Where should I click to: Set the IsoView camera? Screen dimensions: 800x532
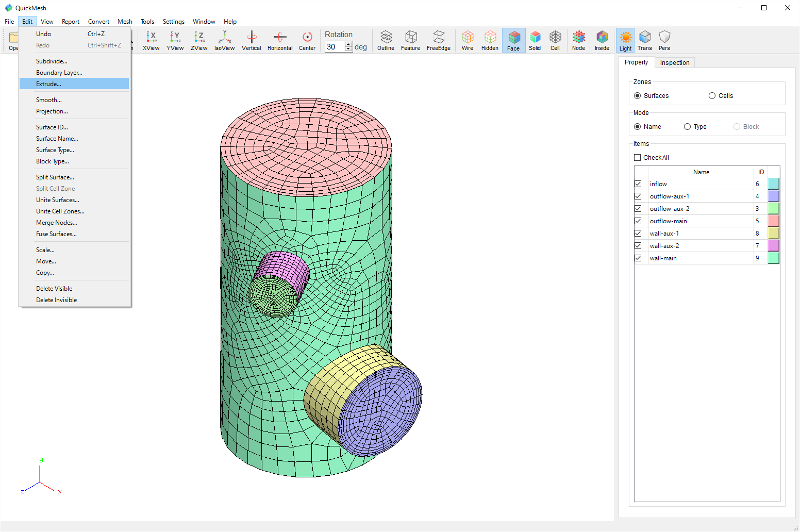coord(224,40)
